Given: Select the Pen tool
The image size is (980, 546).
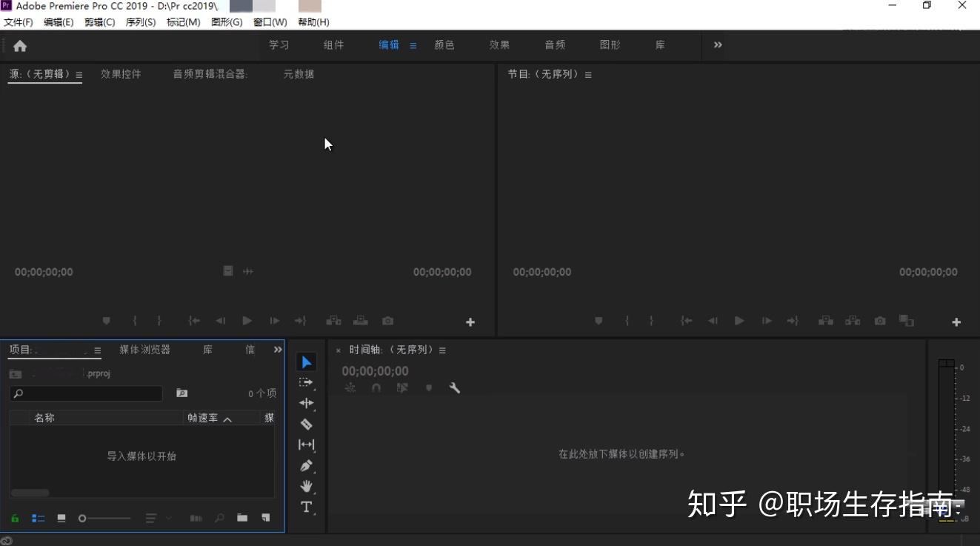Looking at the screenshot, I should point(307,466).
